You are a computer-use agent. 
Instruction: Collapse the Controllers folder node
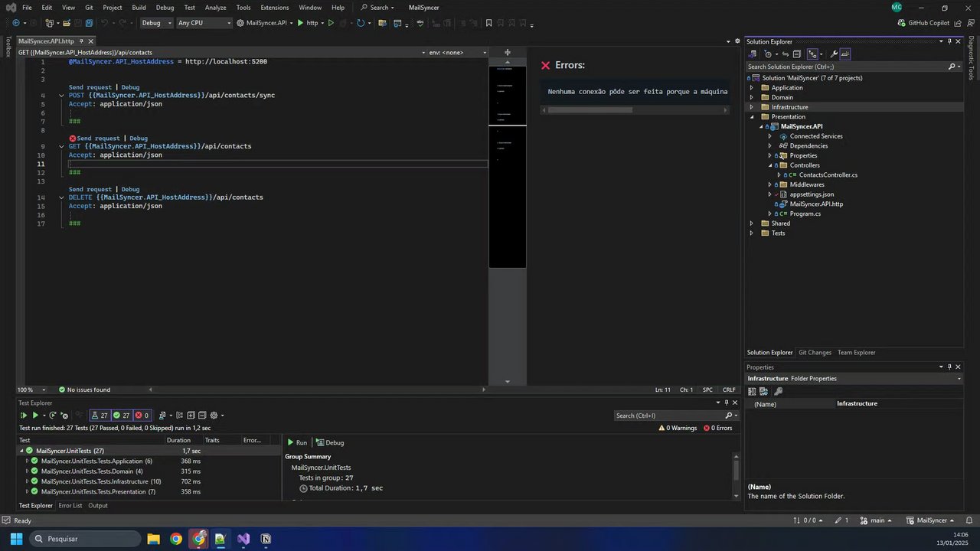[769, 165]
